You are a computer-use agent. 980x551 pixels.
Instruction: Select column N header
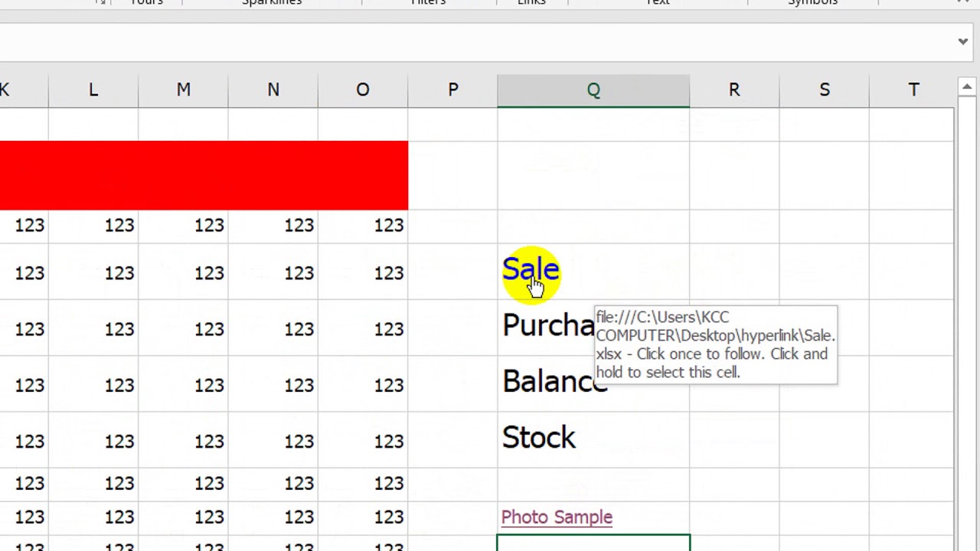click(273, 90)
